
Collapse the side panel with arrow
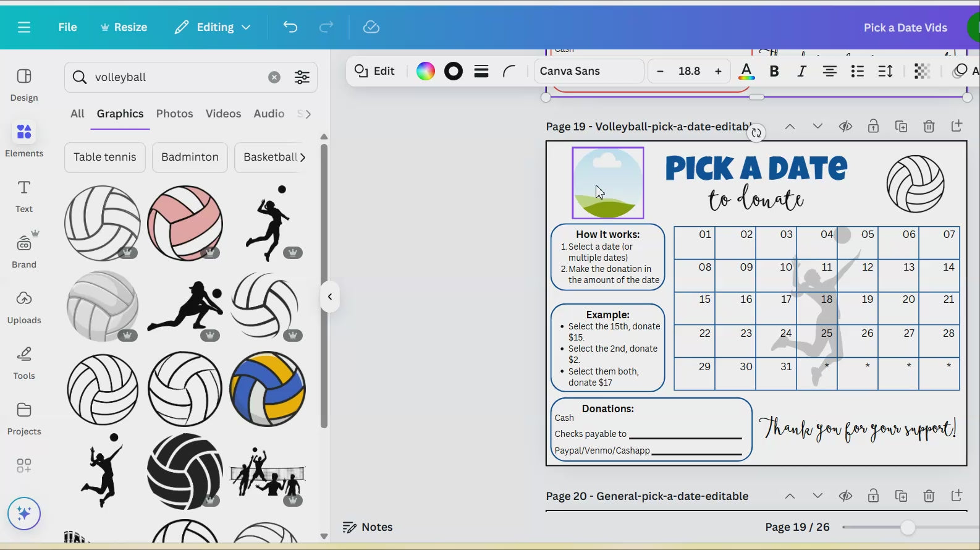[330, 297]
